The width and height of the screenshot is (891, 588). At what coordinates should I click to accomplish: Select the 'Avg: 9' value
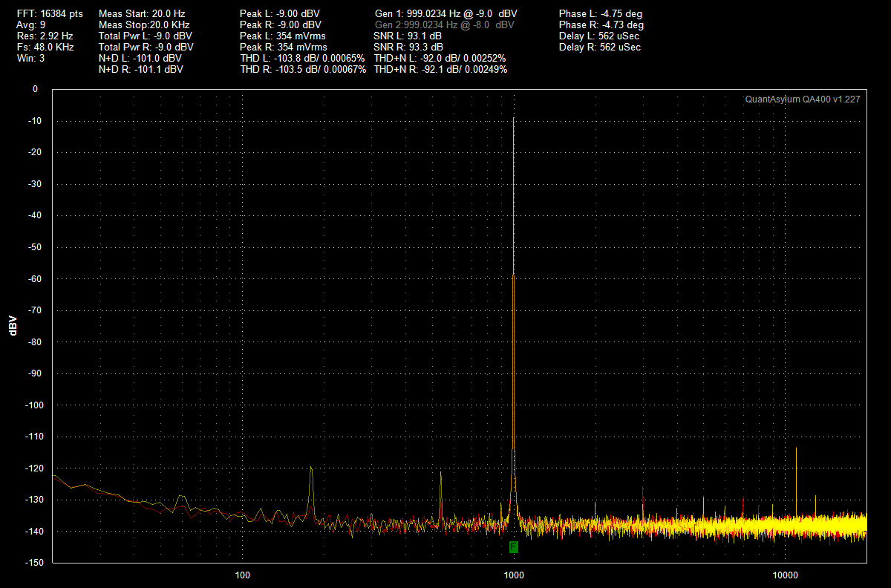[30, 25]
